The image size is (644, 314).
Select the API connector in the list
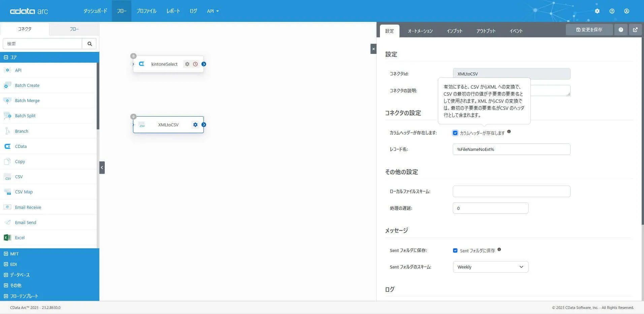pyautogui.click(x=49, y=70)
